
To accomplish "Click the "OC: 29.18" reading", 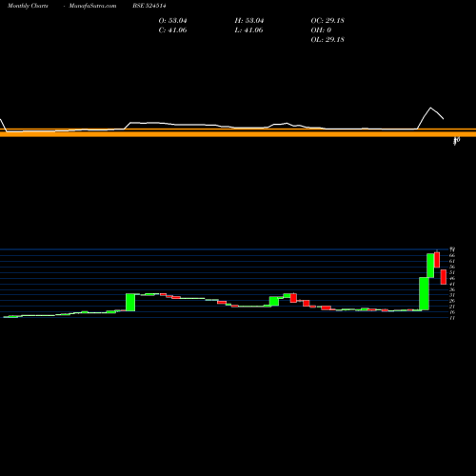I will point(327,21).
